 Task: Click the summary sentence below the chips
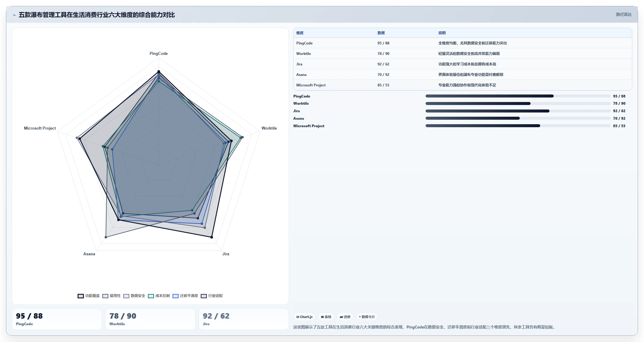(x=425, y=327)
